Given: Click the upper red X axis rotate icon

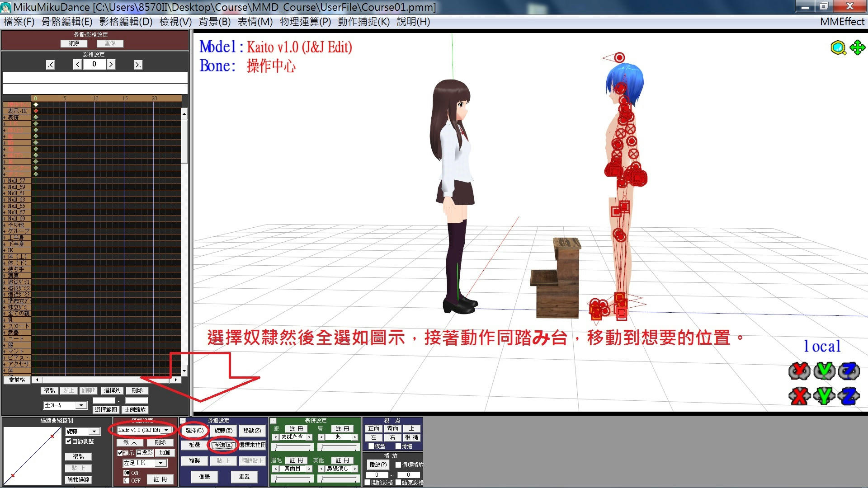Looking at the screenshot, I should 799,371.
